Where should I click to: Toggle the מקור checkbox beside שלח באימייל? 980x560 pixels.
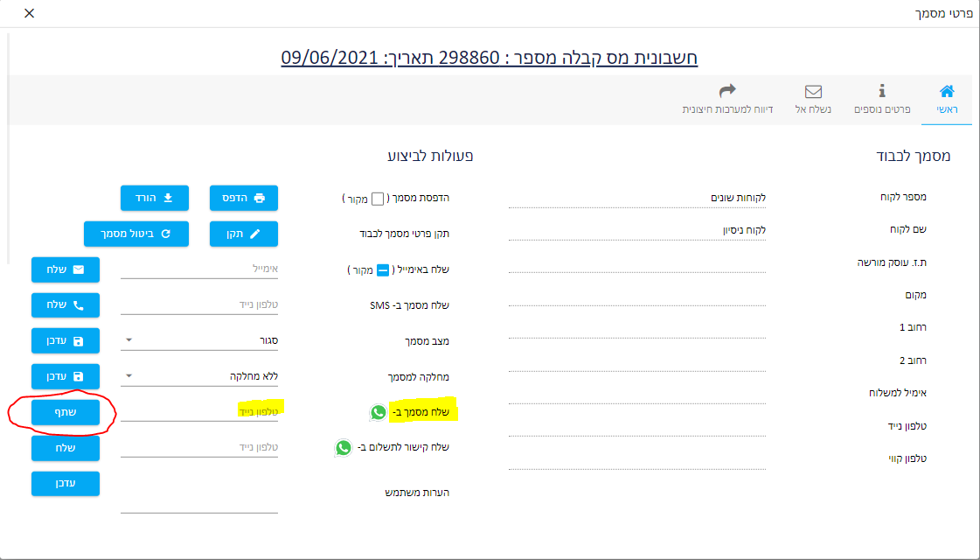pyautogui.click(x=383, y=270)
